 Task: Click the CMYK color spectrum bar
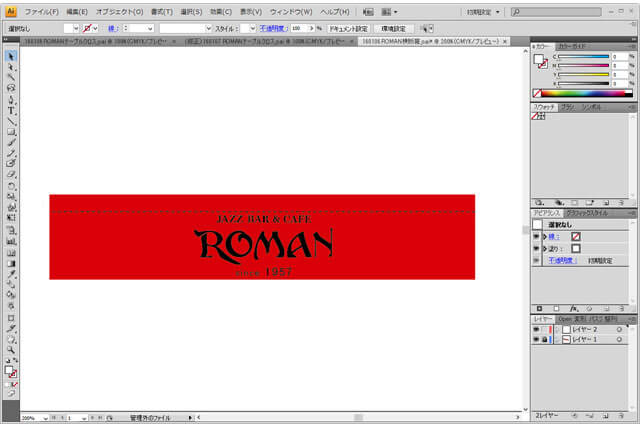click(587, 93)
